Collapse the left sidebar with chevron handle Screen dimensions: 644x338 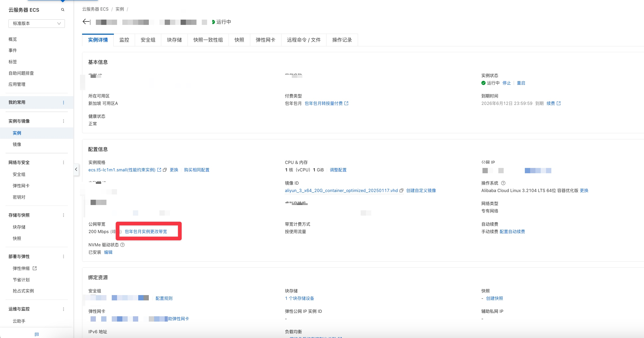(76, 169)
